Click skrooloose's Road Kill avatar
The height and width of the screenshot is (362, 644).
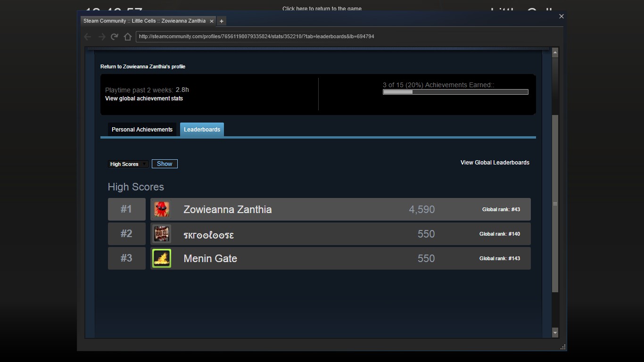(x=162, y=234)
